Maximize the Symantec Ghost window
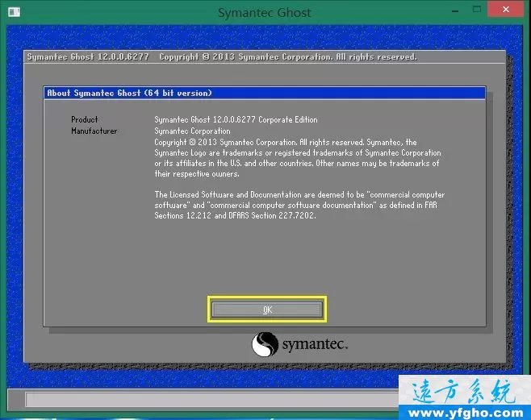Image resolution: width=531 pixels, height=420 pixels. point(477,10)
